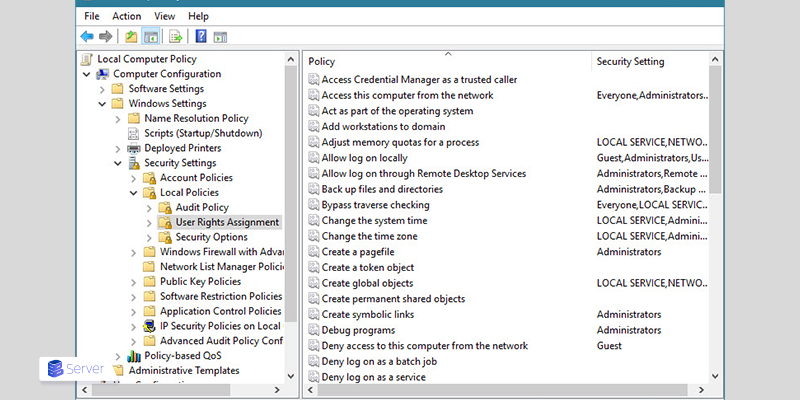
Task: Open the View menu
Action: [165, 16]
